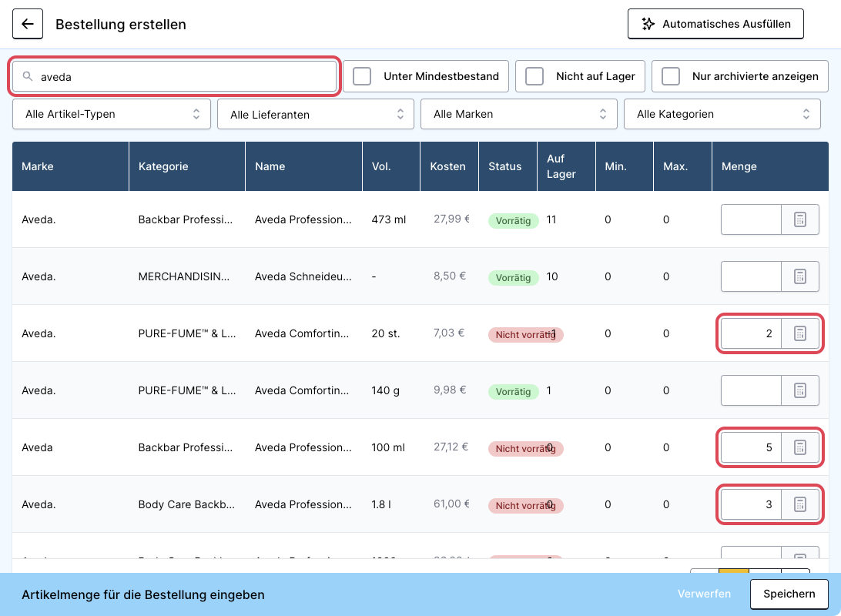Click the price '27,99 €'
The image size is (841, 616).
coord(451,219)
